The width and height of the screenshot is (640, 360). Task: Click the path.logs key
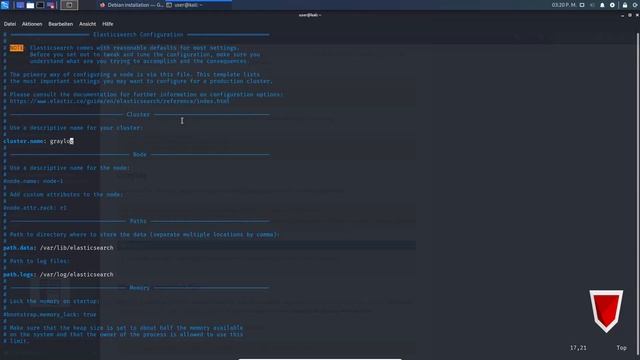pyautogui.click(x=18, y=274)
